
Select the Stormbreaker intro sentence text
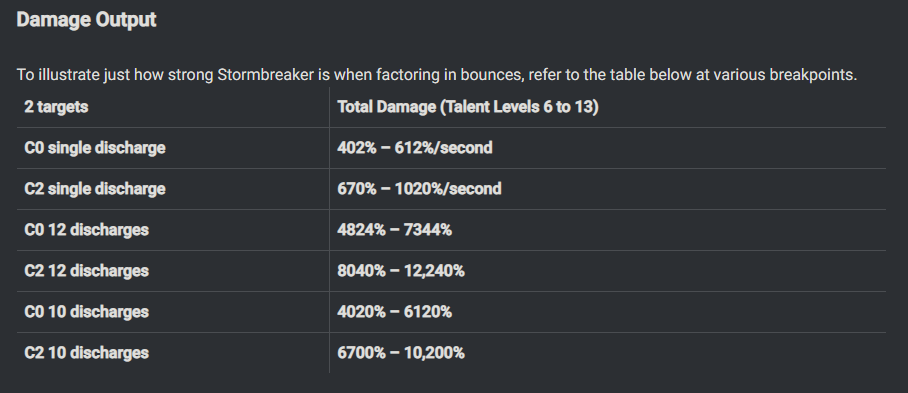pos(437,75)
